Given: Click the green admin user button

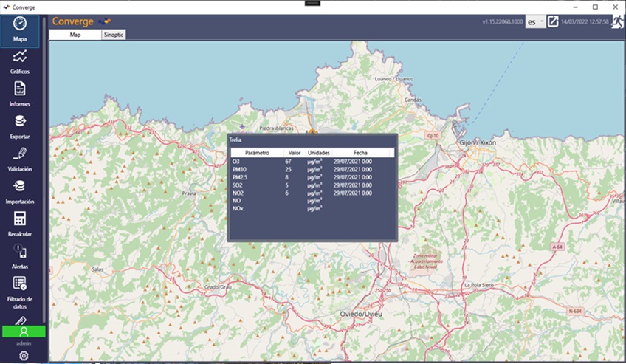Looking at the screenshot, I should [x=24, y=332].
